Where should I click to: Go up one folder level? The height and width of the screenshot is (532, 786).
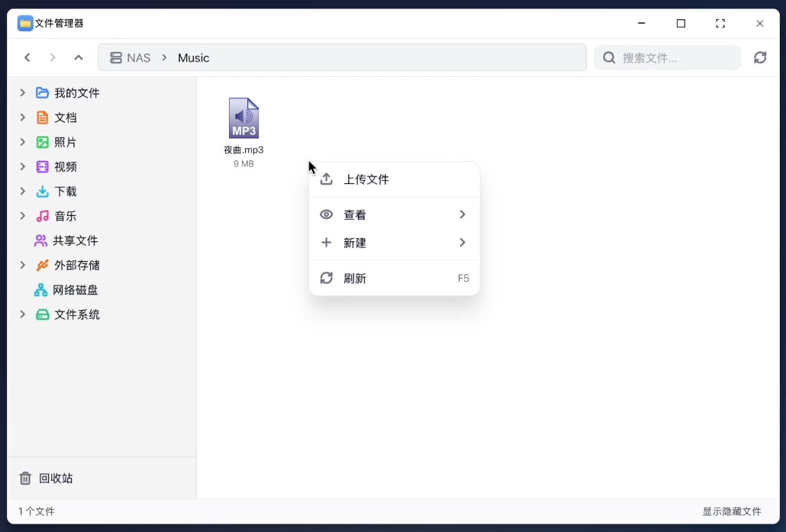(x=79, y=58)
